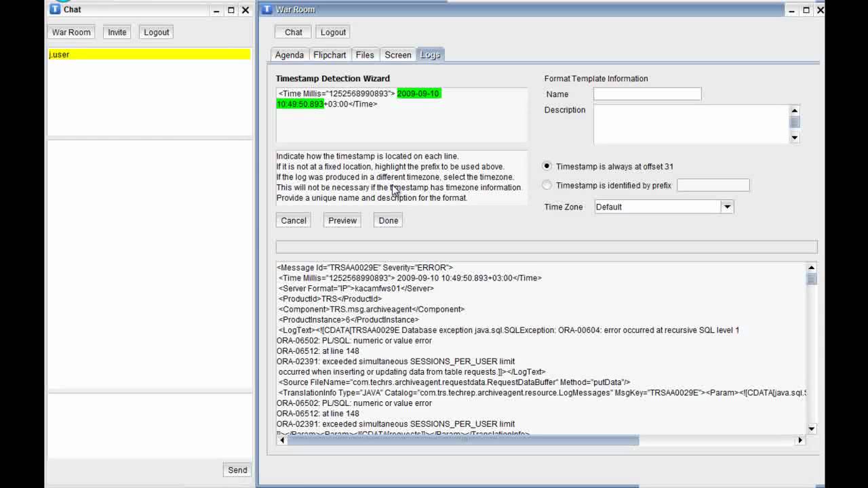Click the log line '<Server Format="IP">kacamfws01</Server>'
The image size is (868, 488).
click(x=356, y=289)
